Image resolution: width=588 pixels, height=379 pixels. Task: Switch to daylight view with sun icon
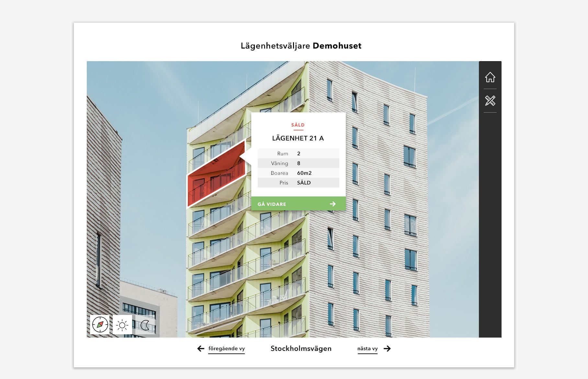[x=122, y=325]
